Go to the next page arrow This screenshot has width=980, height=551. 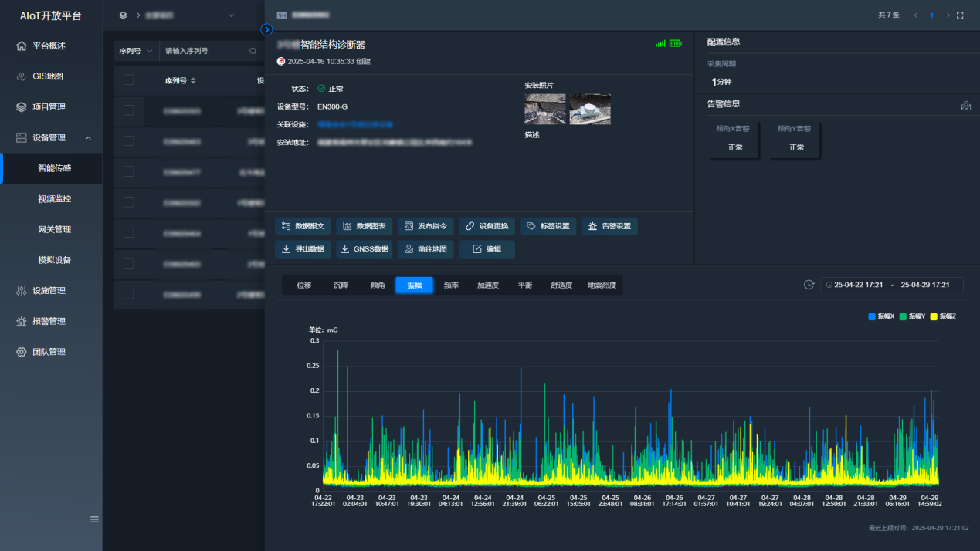947,15
